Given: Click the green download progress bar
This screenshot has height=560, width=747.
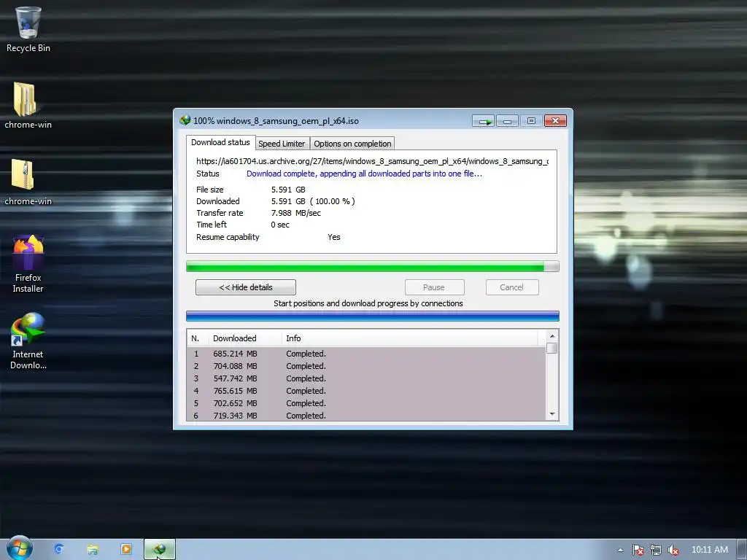Looking at the screenshot, I should [373, 266].
